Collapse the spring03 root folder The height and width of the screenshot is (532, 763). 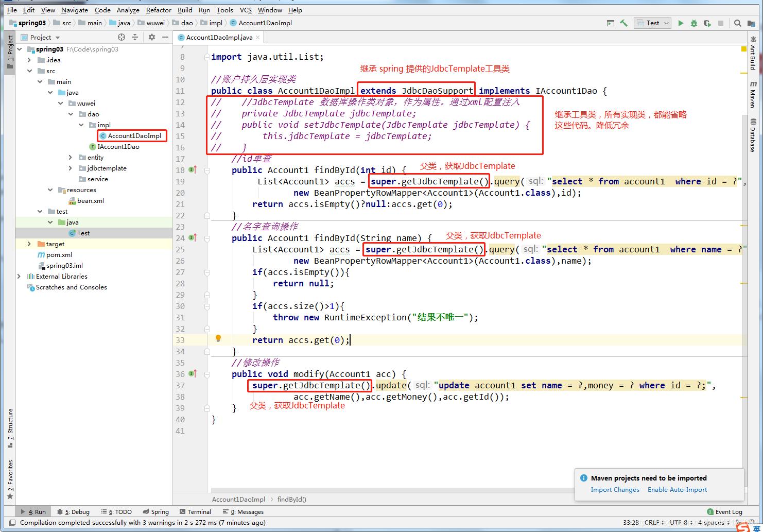[20, 49]
